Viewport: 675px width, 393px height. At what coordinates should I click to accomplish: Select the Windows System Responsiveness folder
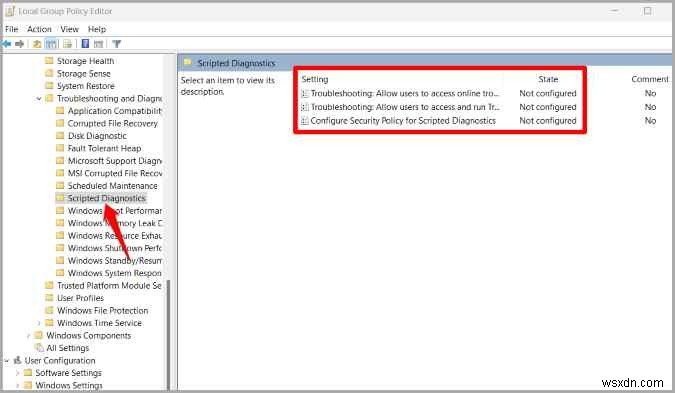[115, 273]
